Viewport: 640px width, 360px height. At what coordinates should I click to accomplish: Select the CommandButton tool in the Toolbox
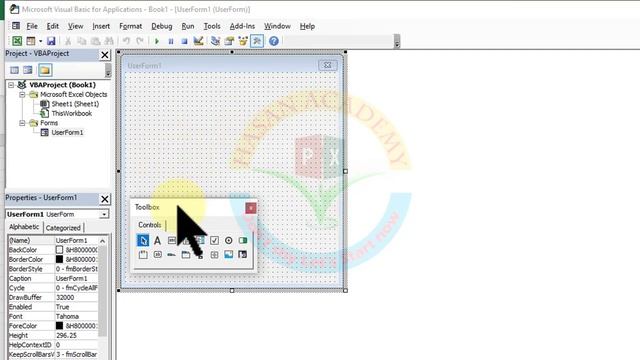(x=157, y=255)
